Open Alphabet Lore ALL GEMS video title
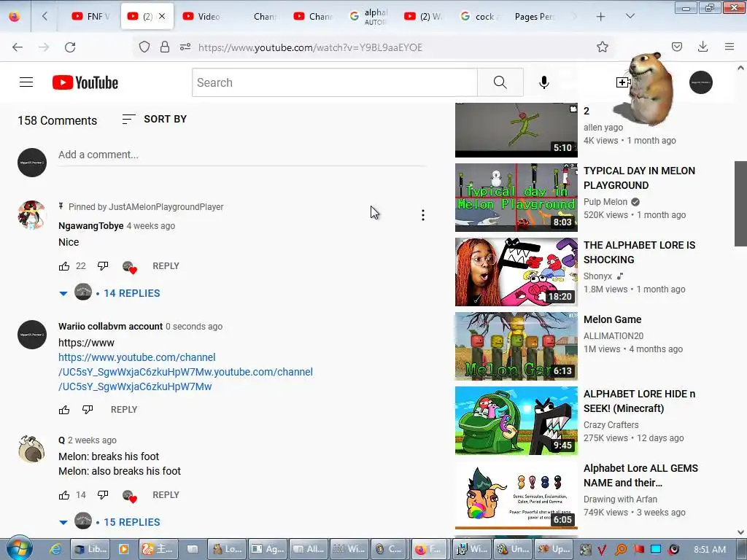Screen dimensions: 747x560 click(x=640, y=475)
